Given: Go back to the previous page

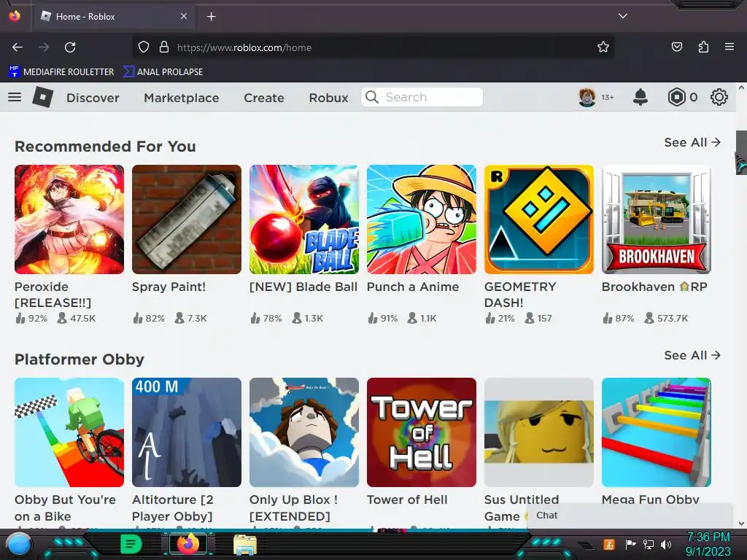Looking at the screenshot, I should [18, 47].
